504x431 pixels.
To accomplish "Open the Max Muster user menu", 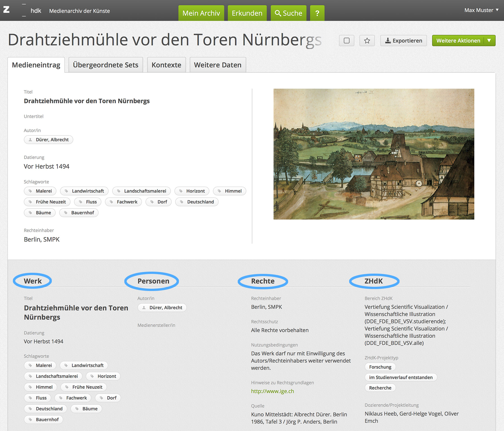I will 481,10.
